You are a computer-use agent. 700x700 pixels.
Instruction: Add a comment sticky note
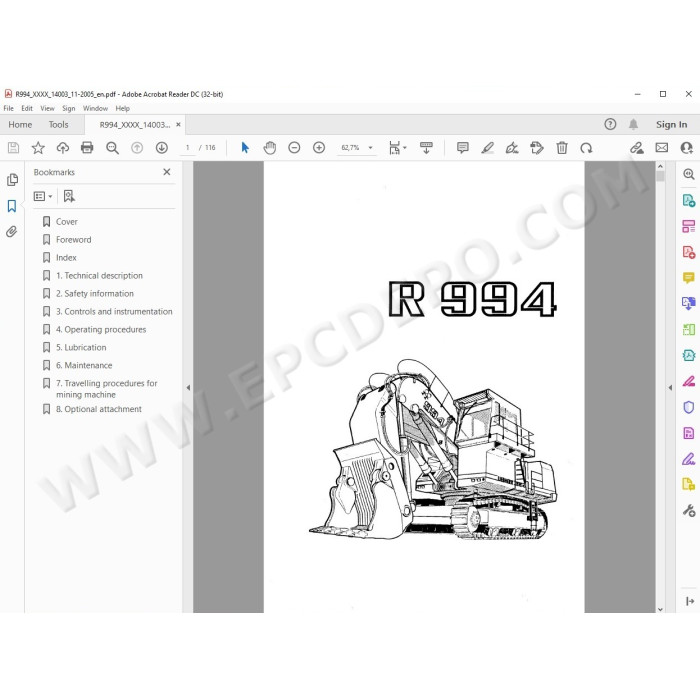[x=462, y=148]
